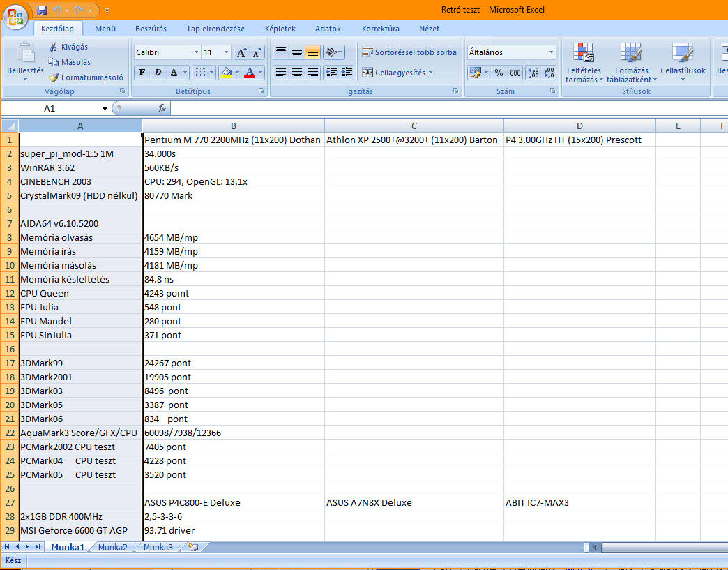Decrease indent icon
Screen dimensions: 728x570
[331, 73]
